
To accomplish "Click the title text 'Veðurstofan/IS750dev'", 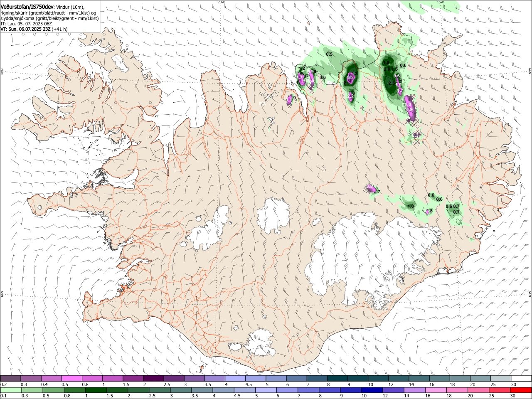I will click(27, 7).
